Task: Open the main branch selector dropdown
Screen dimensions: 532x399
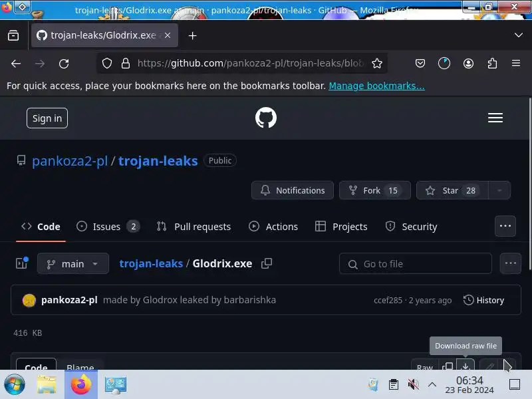Action: tap(73, 263)
